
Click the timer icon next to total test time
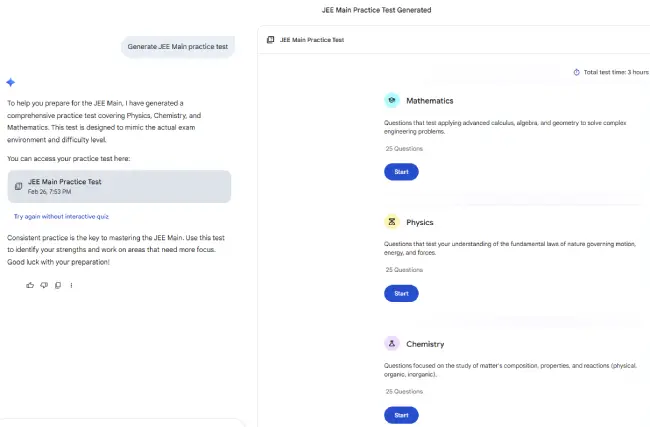576,72
